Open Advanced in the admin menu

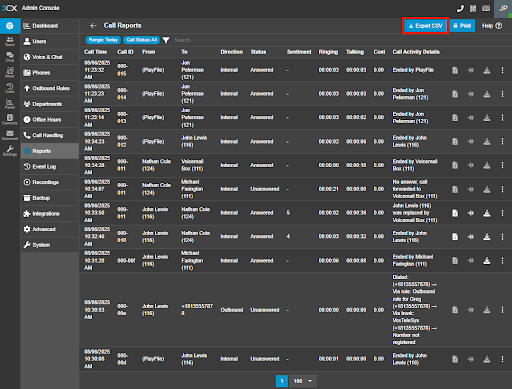tap(50, 229)
